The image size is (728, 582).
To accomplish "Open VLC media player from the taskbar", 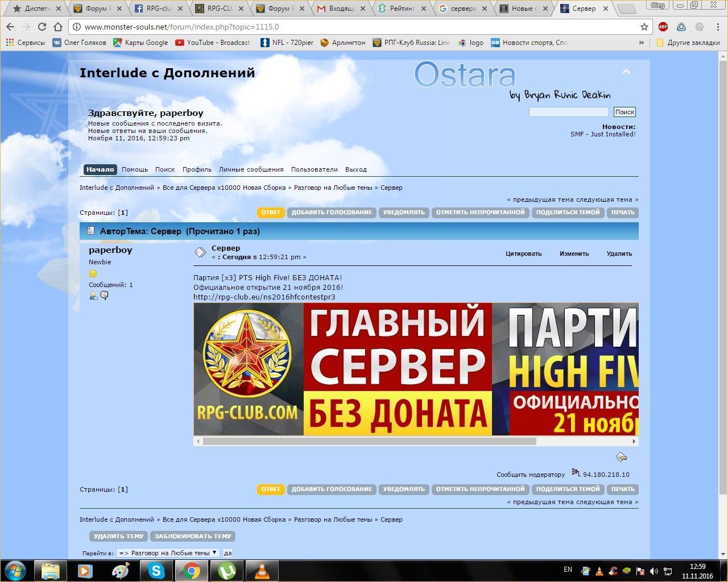I will tap(262, 570).
